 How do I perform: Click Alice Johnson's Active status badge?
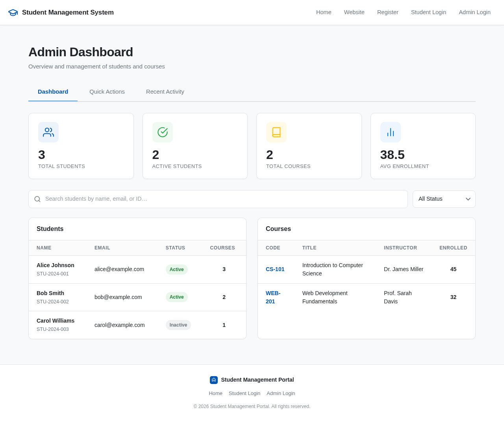[176, 270]
